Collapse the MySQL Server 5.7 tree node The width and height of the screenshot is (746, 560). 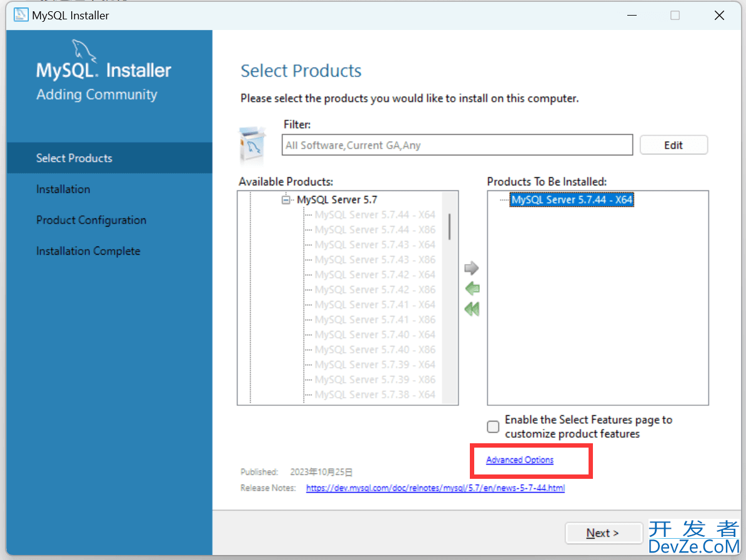[x=286, y=200]
